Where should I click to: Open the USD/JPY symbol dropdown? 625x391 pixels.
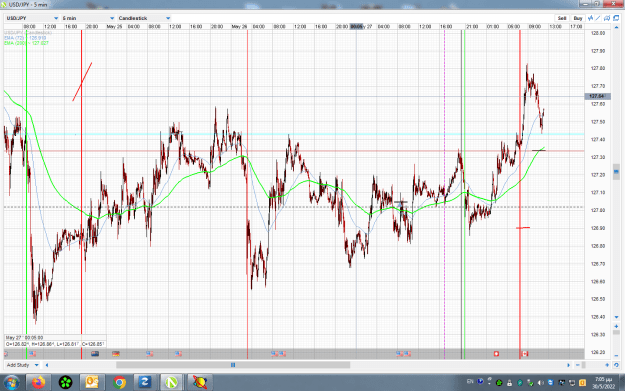coord(32,18)
